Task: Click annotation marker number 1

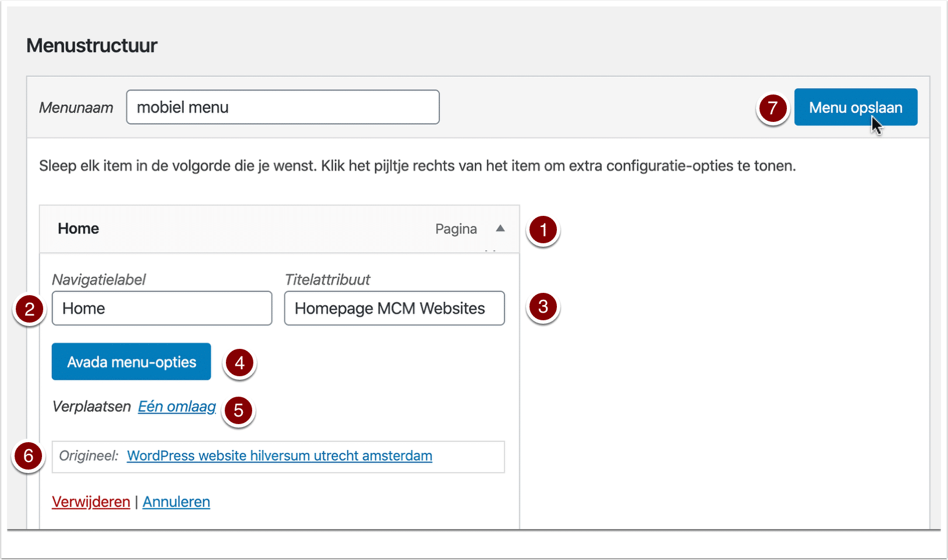Action: tap(543, 230)
